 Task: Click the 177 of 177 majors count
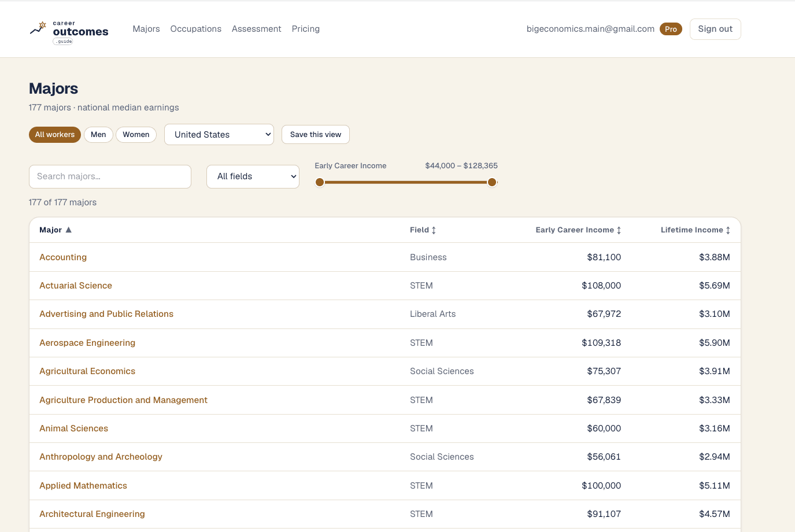[62, 202]
